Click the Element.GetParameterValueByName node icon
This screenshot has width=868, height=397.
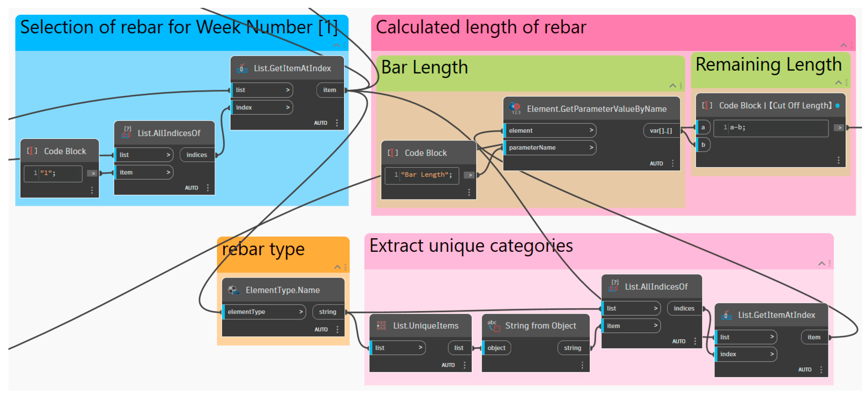(514, 108)
